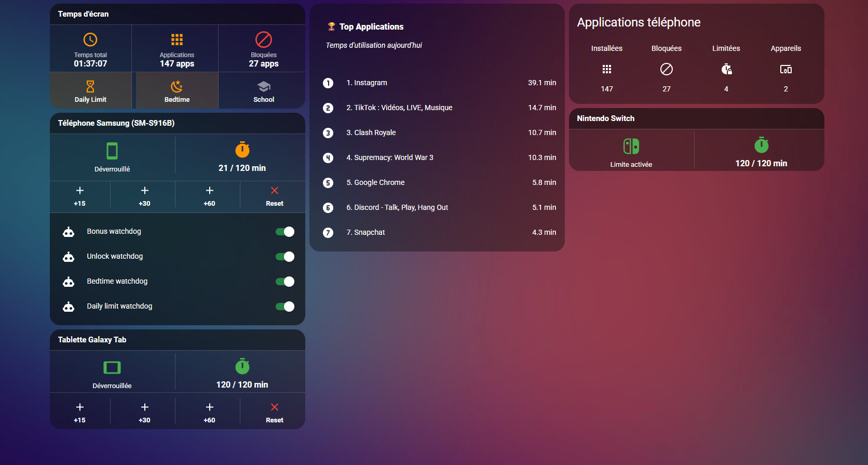Open the Bedtime moon icon
This screenshot has width=868, height=465.
pyautogui.click(x=177, y=86)
